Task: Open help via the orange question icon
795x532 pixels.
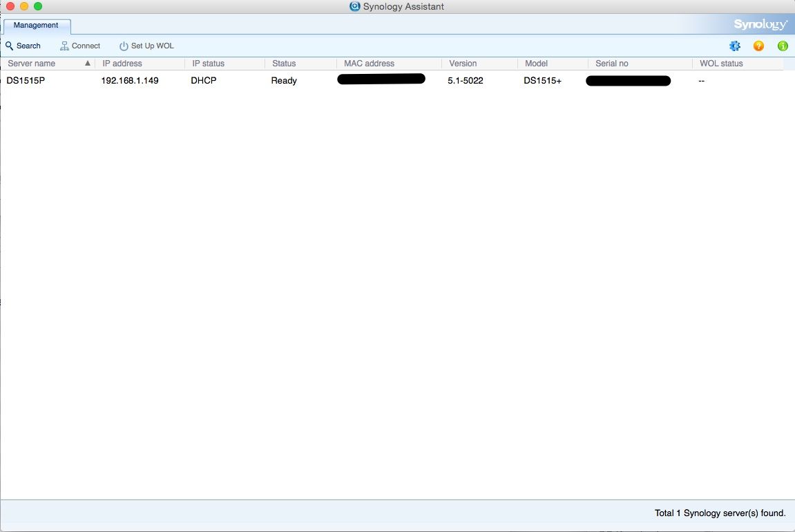Action: click(758, 46)
